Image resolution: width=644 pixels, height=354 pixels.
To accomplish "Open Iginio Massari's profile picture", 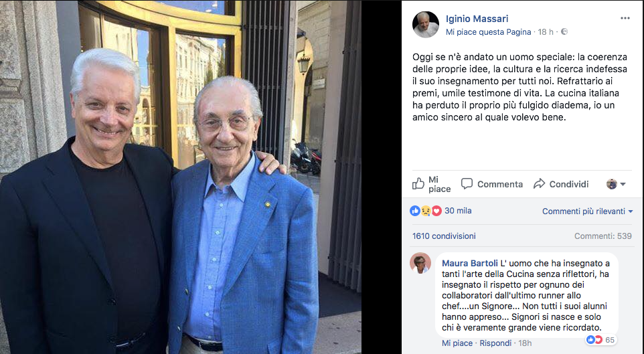I will tap(425, 25).
